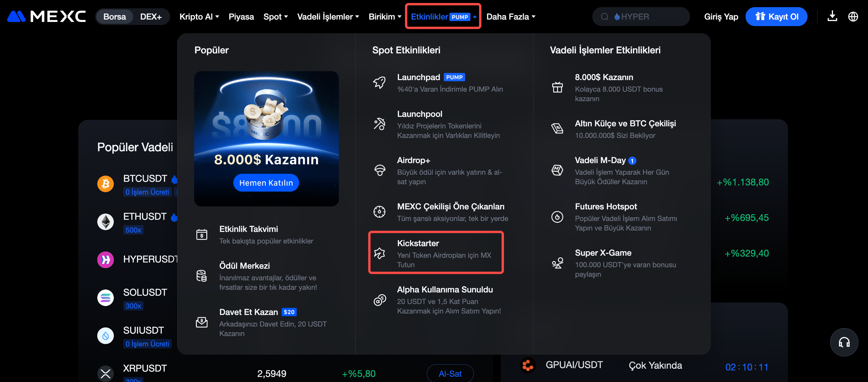Click the Super X-Game seesaw icon
The width and height of the screenshot is (868, 382).
pos(557,263)
